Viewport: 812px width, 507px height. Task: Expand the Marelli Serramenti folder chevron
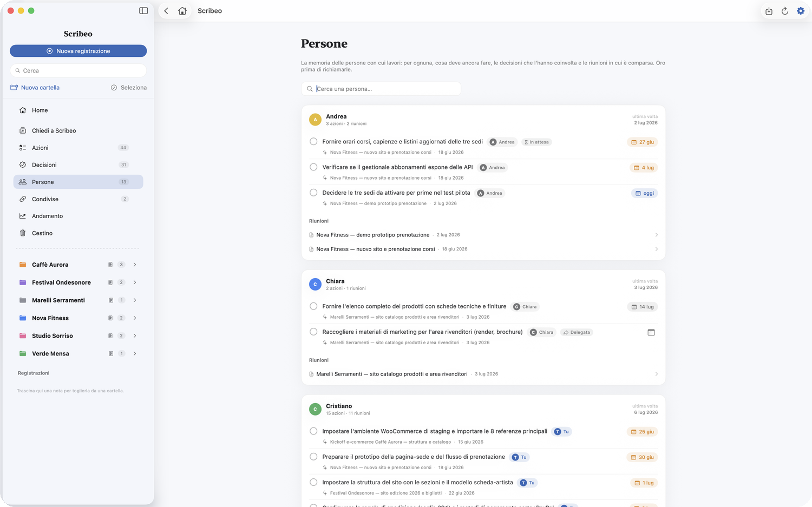[135, 300]
